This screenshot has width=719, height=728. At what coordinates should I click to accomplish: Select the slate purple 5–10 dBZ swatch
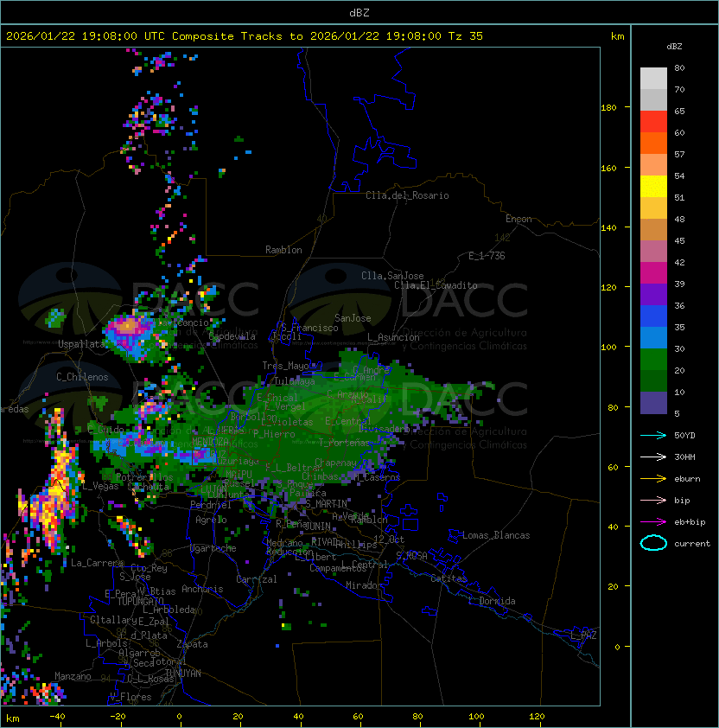click(x=653, y=403)
